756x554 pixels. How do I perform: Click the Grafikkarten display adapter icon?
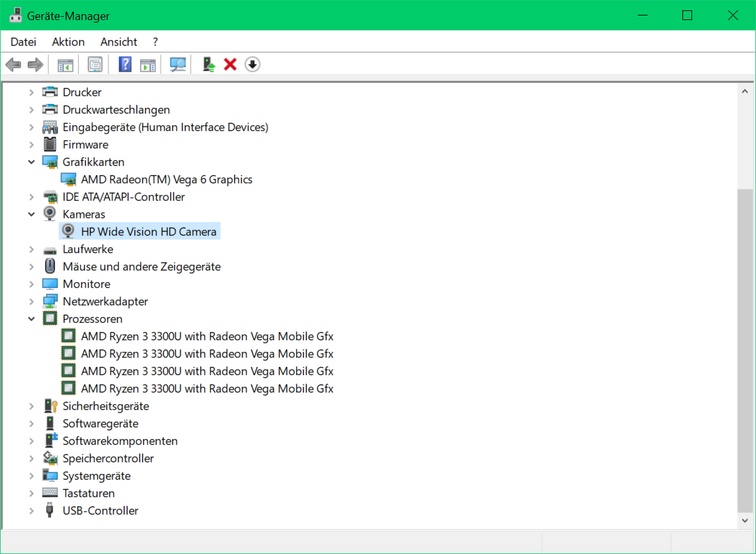click(50, 162)
